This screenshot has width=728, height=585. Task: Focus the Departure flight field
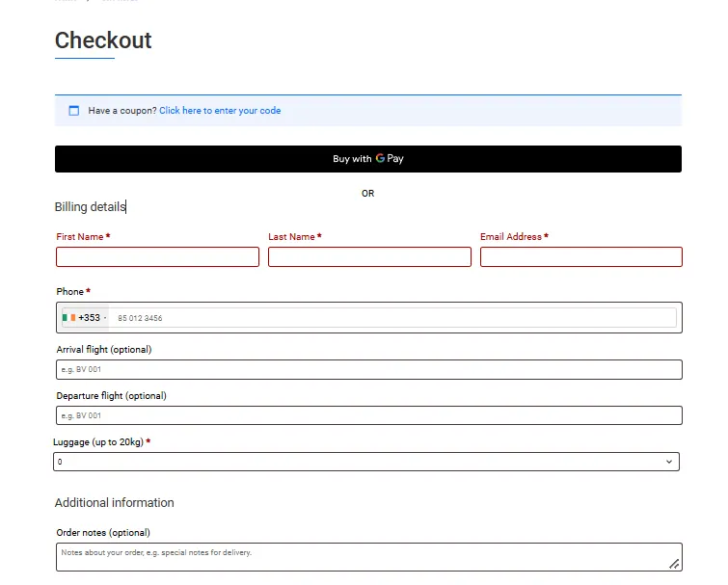pyautogui.click(x=369, y=415)
